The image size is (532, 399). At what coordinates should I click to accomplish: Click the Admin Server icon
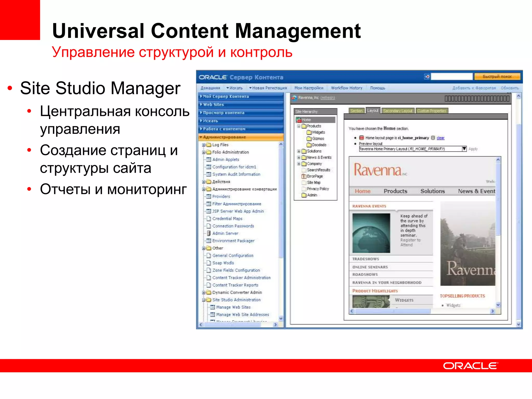[209, 233]
